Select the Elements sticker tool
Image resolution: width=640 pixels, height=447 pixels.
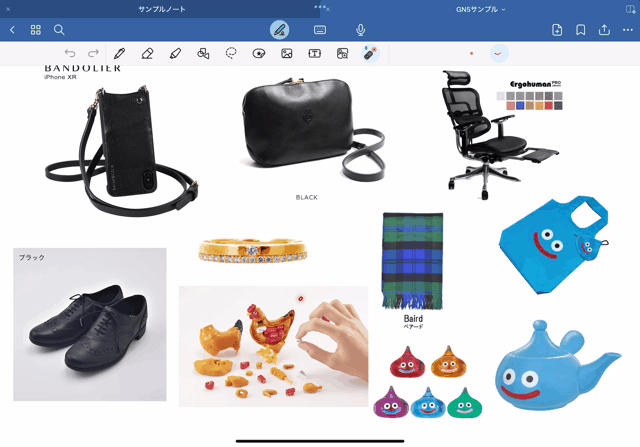point(259,53)
